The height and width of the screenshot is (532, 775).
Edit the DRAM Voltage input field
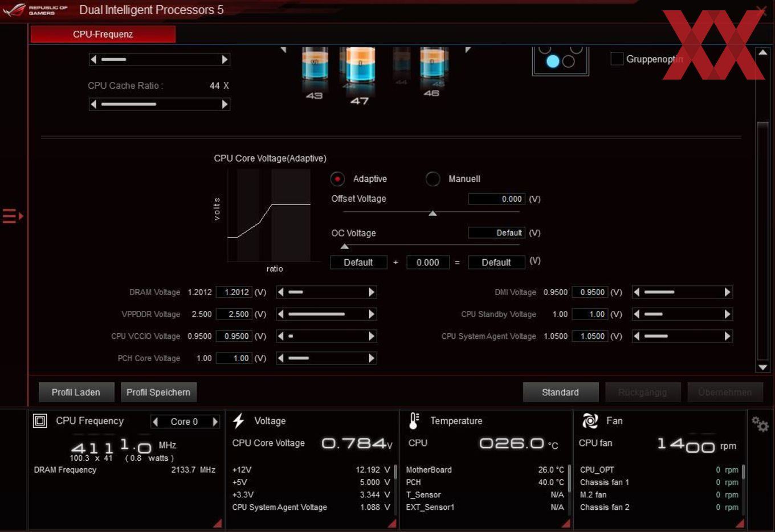[x=234, y=292]
